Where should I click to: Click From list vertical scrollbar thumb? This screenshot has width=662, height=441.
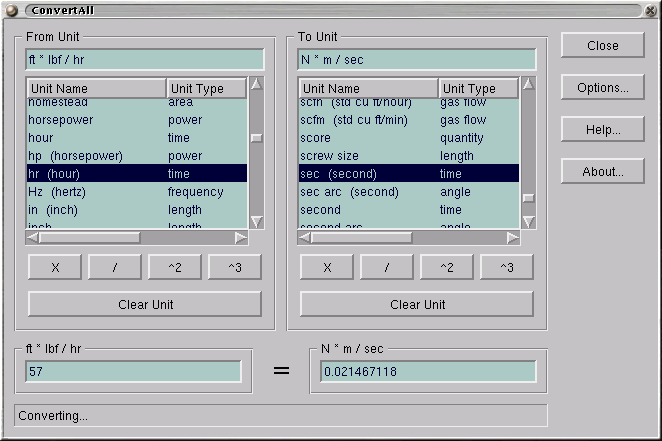256,138
